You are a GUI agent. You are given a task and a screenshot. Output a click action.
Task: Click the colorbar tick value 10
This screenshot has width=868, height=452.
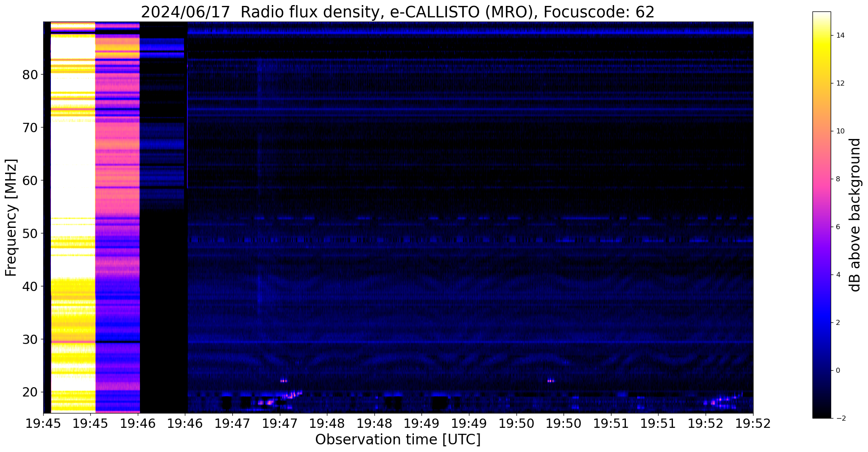tap(840, 131)
